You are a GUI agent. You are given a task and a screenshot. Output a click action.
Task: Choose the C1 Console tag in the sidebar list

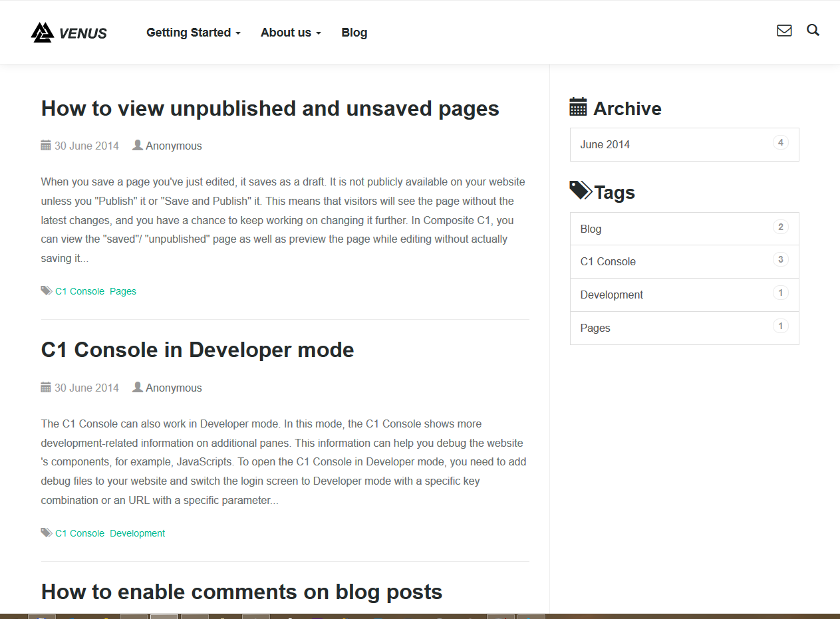[608, 261]
